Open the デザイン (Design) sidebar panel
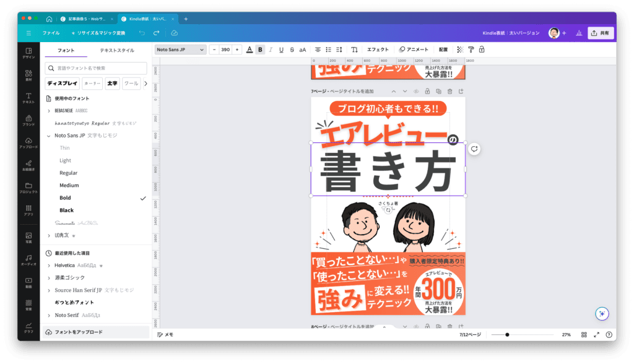The image size is (634, 364). pyautogui.click(x=28, y=53)
